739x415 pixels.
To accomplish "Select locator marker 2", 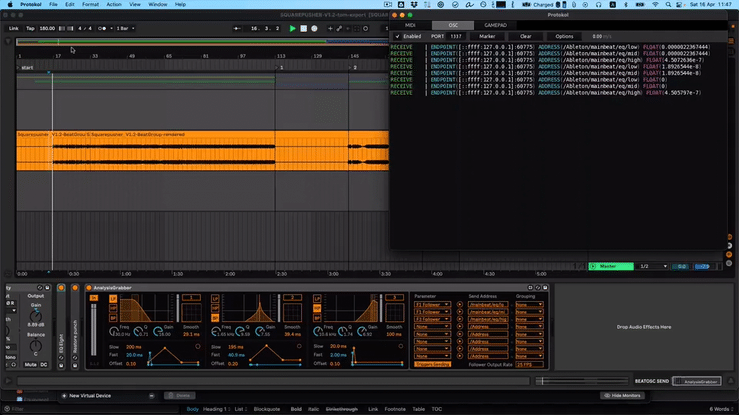I will [354, 67].
